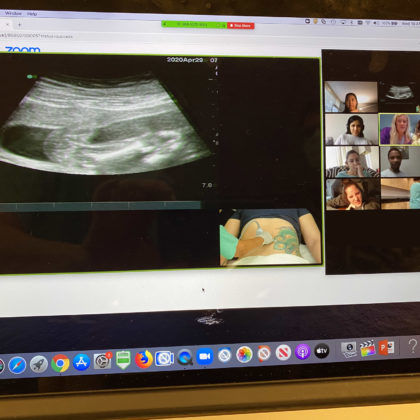Select the highlighted blonde woman's video tile

point(400,129)
